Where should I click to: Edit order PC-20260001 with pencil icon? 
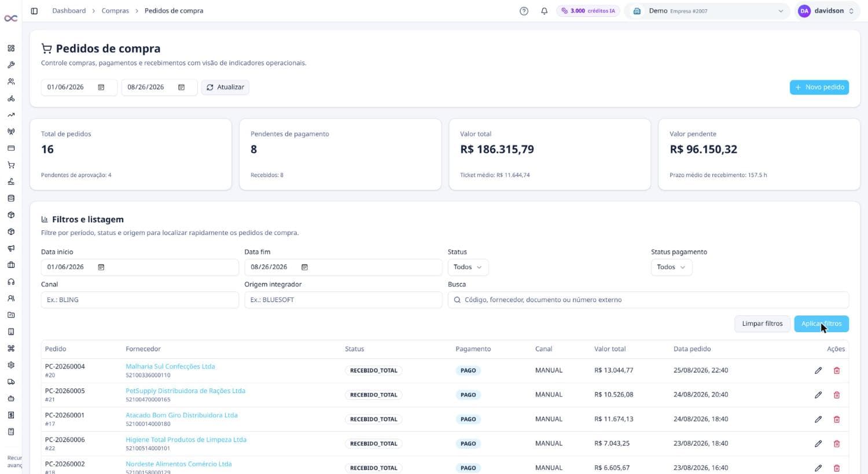(x=818, y=419)
